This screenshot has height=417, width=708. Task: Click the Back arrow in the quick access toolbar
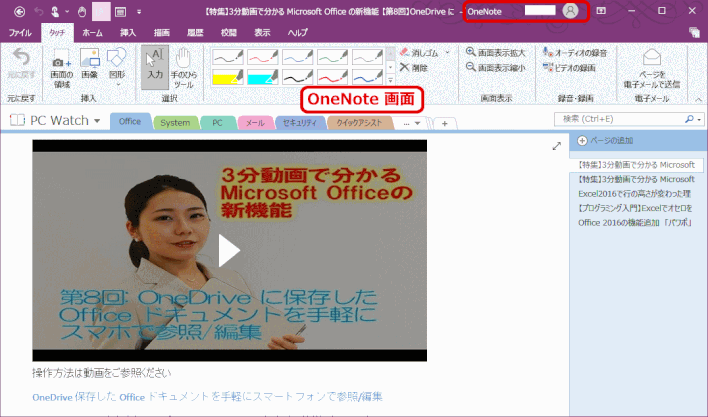(x=19, y=12)
